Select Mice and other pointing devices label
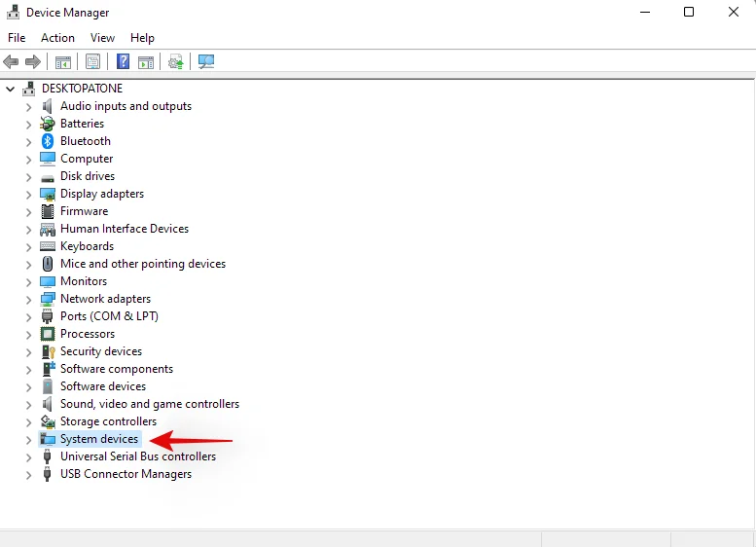Viewport: 756px width, 547px height. coord(143,264)
